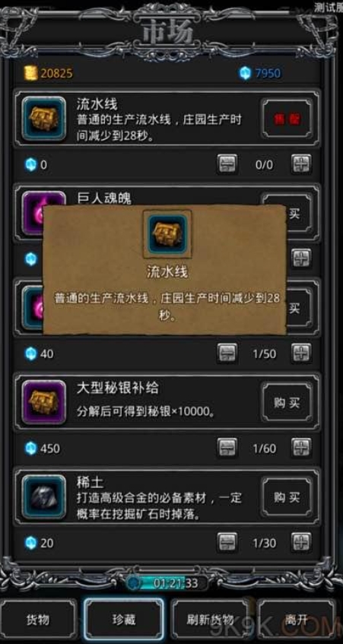
Task: Decrease 大型秘银补给 quantity with the minus button
Action: [227, 448]
